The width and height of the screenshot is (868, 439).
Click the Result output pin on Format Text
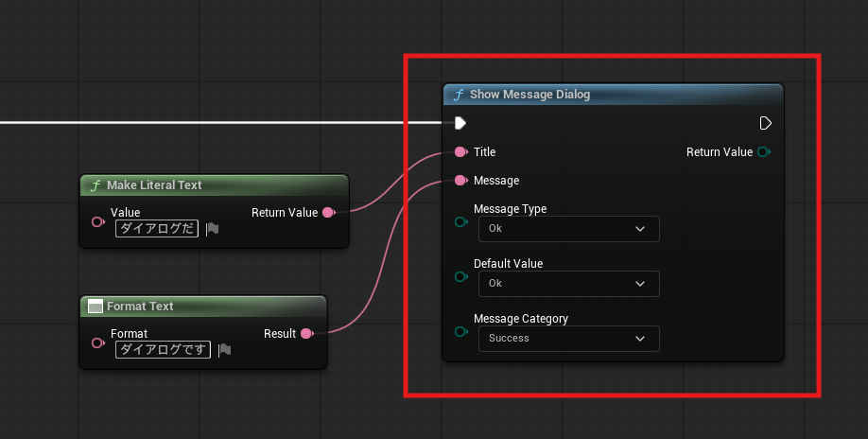pyautogui.click(x=305, y=334)
